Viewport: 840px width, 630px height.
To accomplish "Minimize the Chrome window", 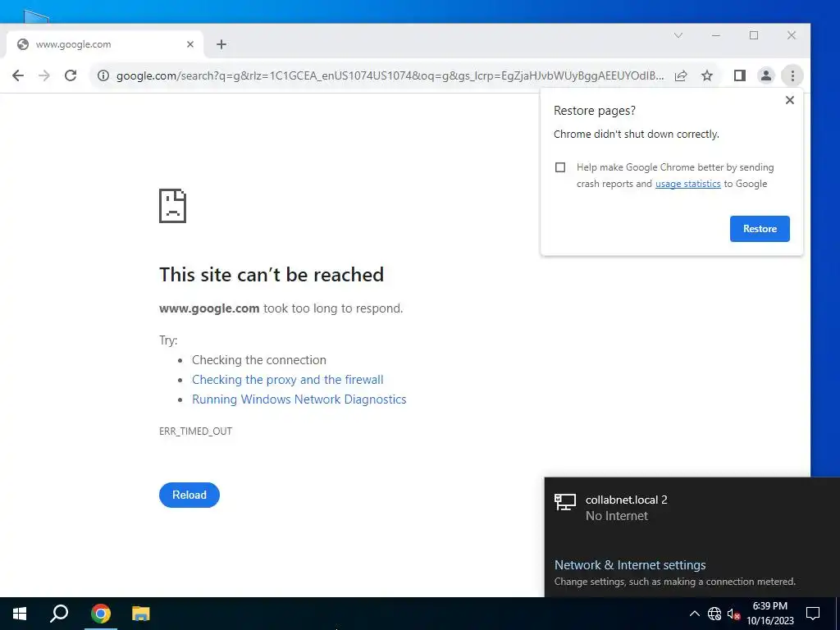I will pos(715,35).
